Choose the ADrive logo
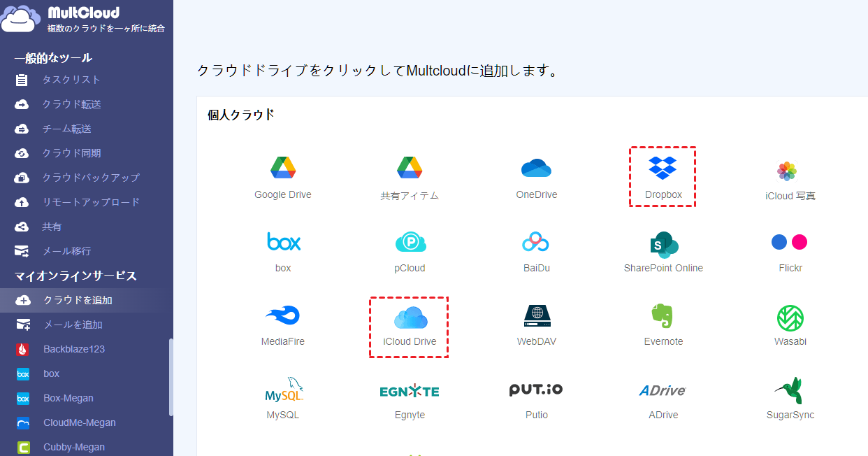The image size is (868, 456). click(663, 390)
